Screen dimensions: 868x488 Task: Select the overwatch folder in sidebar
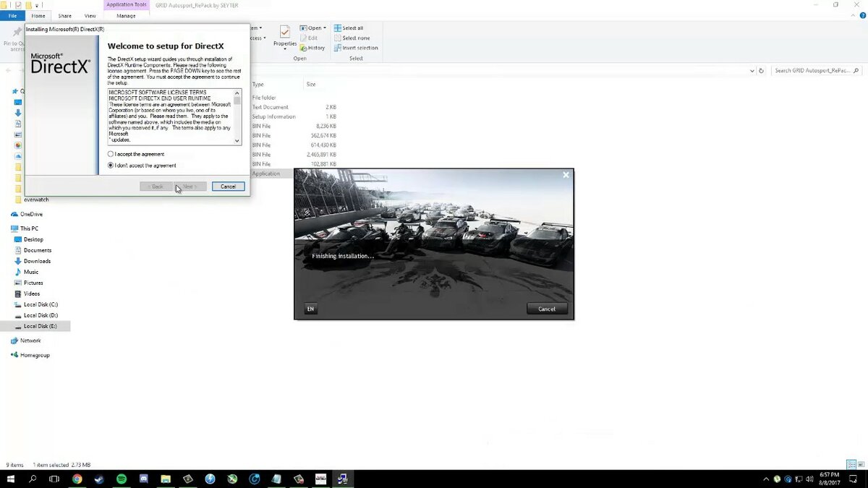tap(32, 200)
